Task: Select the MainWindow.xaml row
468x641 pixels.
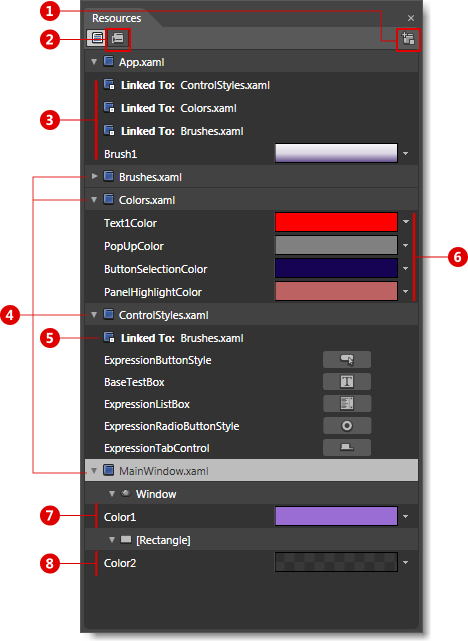Action: (251, 471)
